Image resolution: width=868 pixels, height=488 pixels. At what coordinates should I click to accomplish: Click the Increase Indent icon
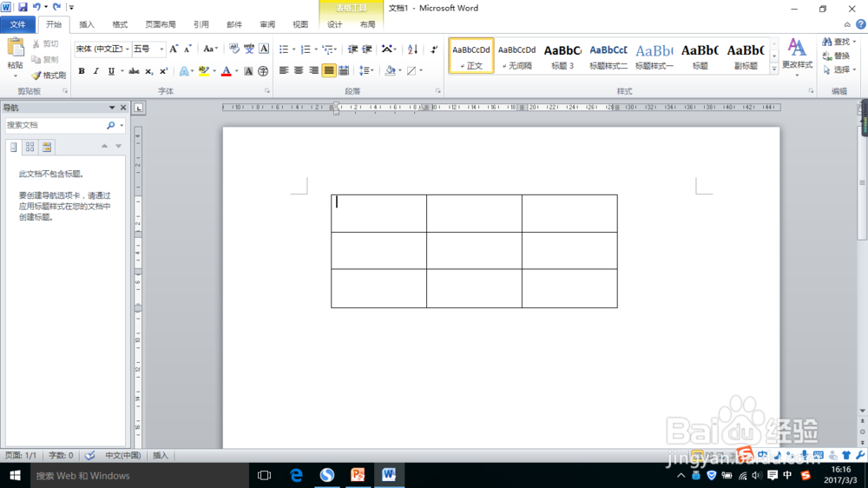pyautogui.click(x=367, y=49)
